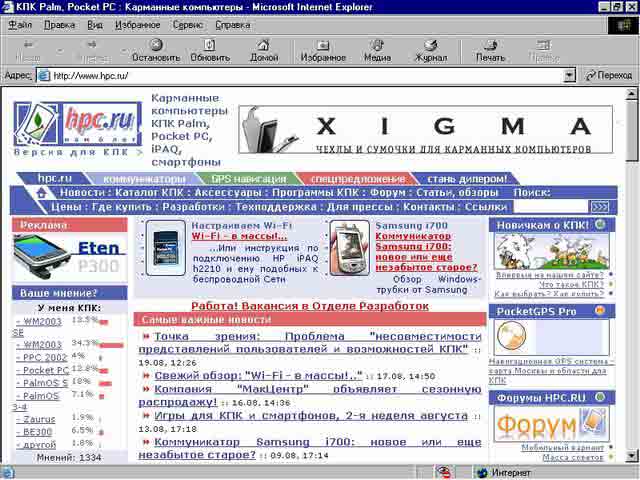
Task: Switch to the GPS навигация tab
Action: pyautogui.click(x=249, y=179)
